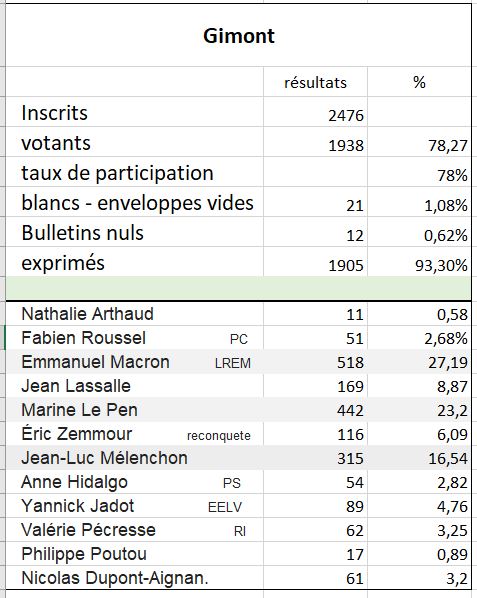Screen dimensions: 477x598
Task: Select the % column header cell
Action: pyautogui.click(x=419, y=82)
